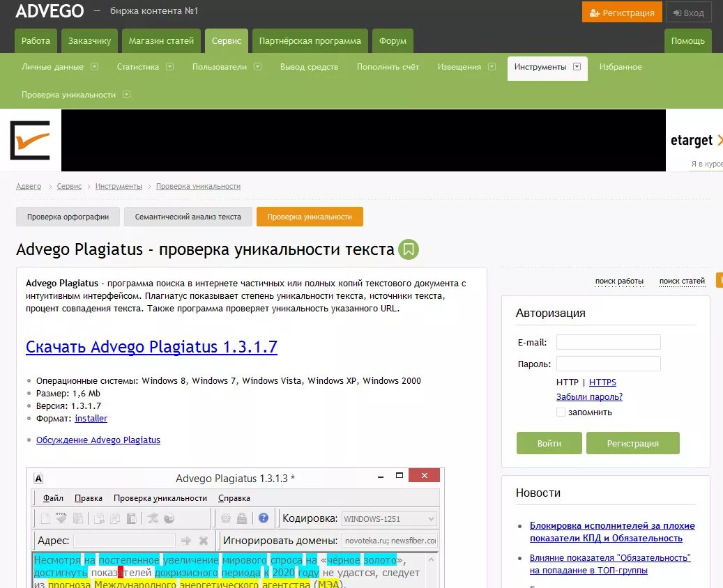The width and height of the screenshot is (723, 588).
Task: Click the green Регистрация button under Авторизация
Action: [632, 443]
